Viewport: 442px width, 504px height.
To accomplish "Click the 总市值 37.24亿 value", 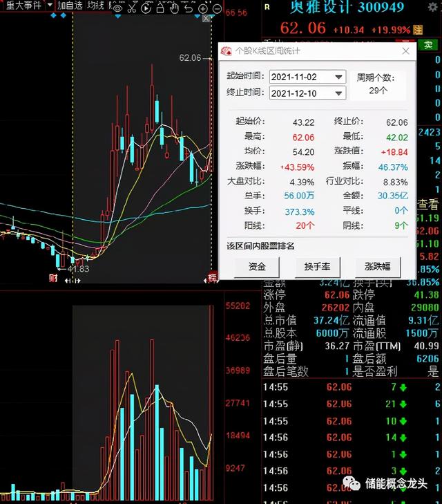I will click(331, 320).
